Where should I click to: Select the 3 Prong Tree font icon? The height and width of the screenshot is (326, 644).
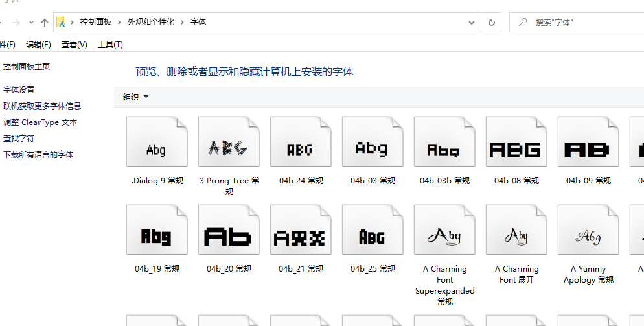tap(229, 142)
